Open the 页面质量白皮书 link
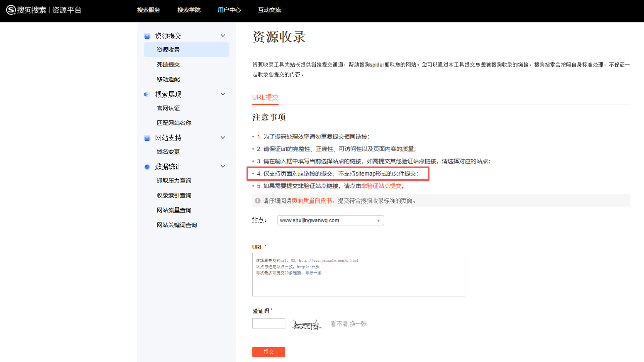 coord(312,201)
